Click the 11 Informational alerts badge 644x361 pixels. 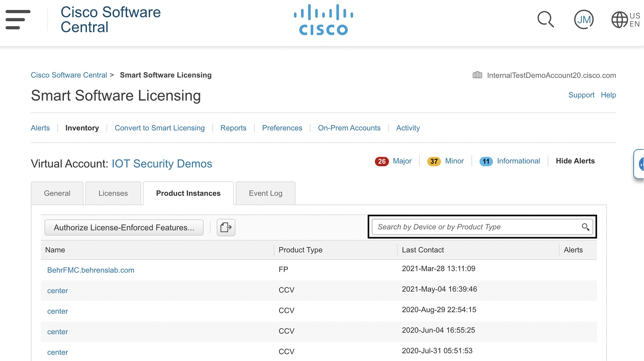[x=486, y=161]
